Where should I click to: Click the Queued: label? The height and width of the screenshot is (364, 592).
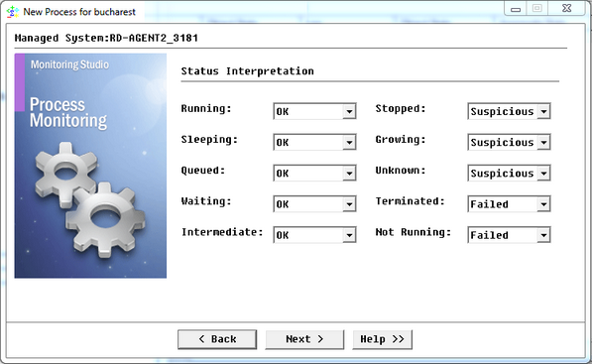click(203, 171)
